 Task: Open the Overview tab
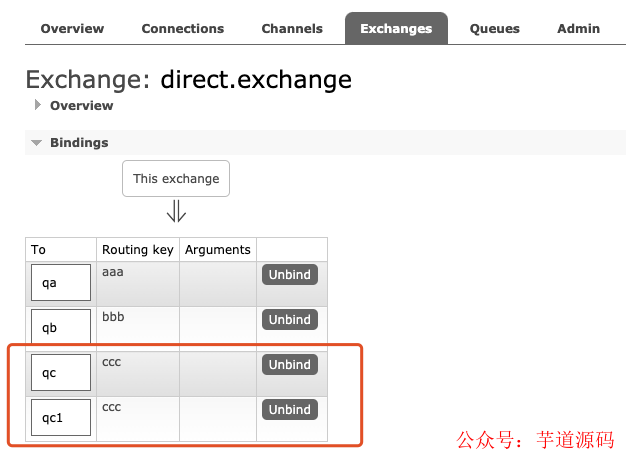[72, 29]
